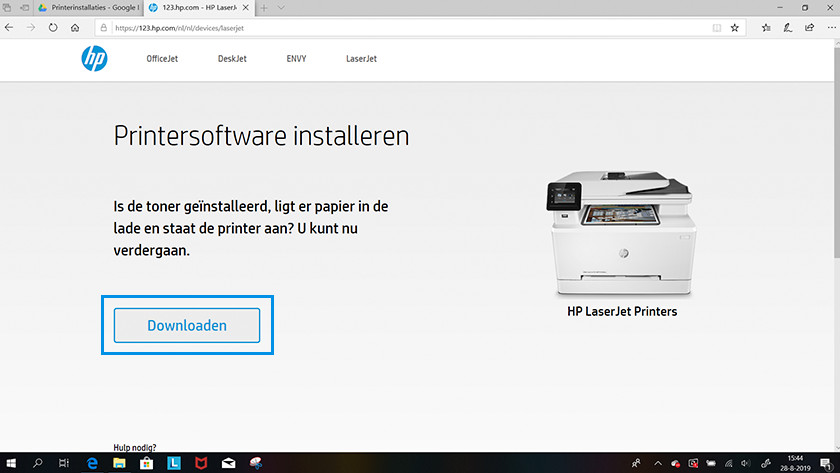
Task: Open Microsoft Store from the taskbar
Action: (x=145, y=463)
